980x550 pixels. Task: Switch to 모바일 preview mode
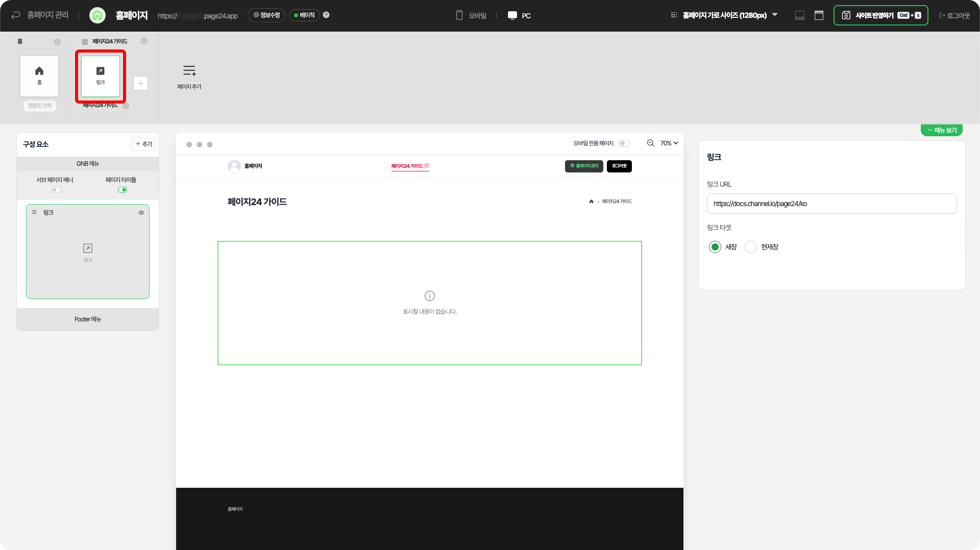tap(471, 15)
